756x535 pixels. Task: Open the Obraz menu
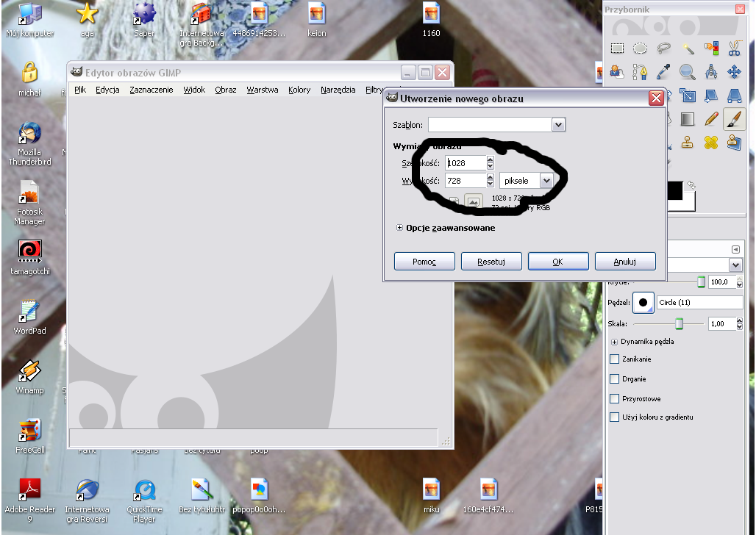226,90
